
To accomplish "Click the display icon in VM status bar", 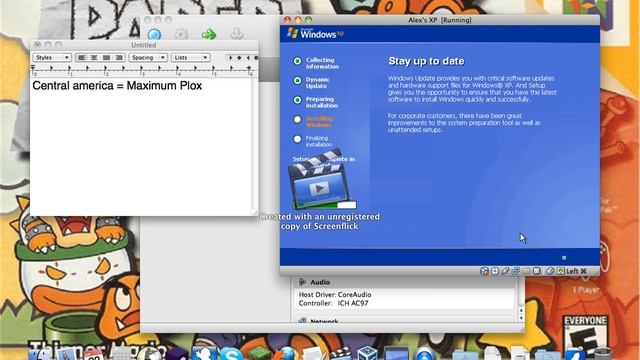I will (537, 271).
